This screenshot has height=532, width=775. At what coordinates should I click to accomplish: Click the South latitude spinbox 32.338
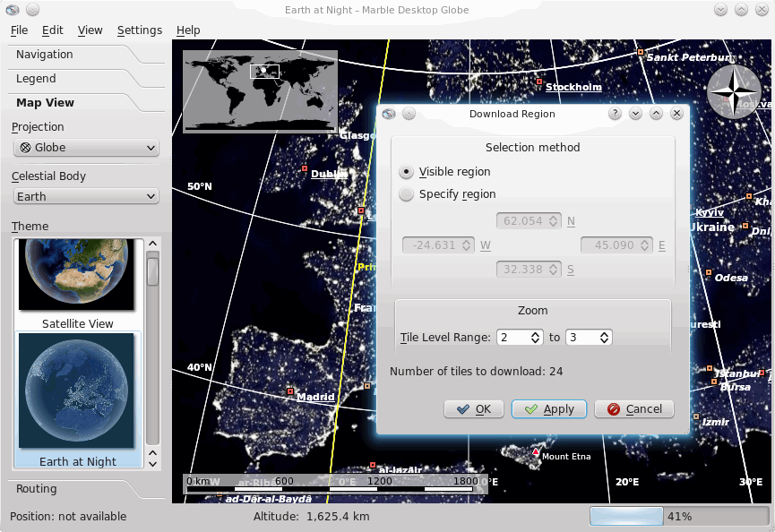529,270
